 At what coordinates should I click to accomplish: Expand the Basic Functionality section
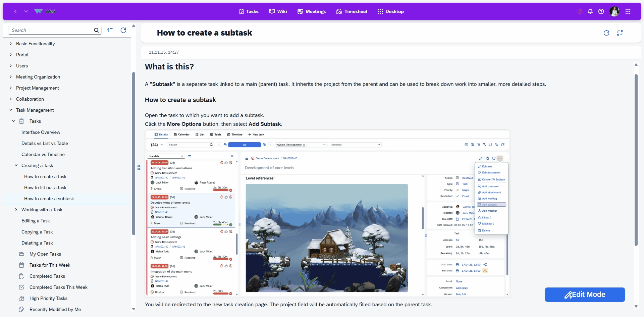click(x=11, y=44)
